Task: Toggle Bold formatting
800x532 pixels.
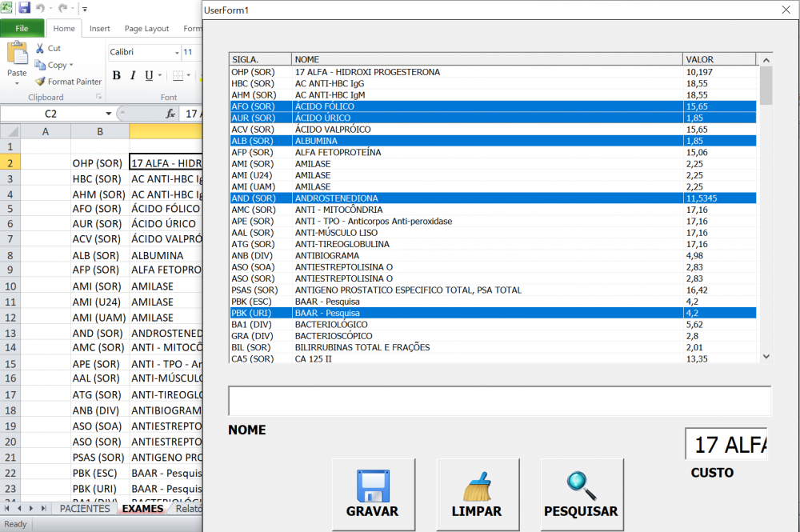Action: click(x=116, y=76)
